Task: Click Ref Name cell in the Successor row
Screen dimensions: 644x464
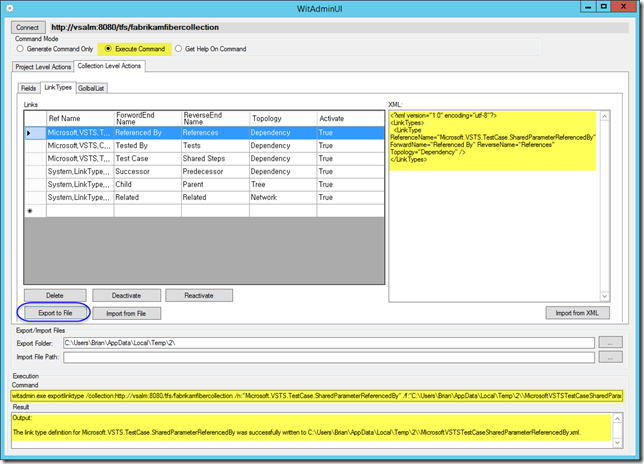Action: [80, 171]
